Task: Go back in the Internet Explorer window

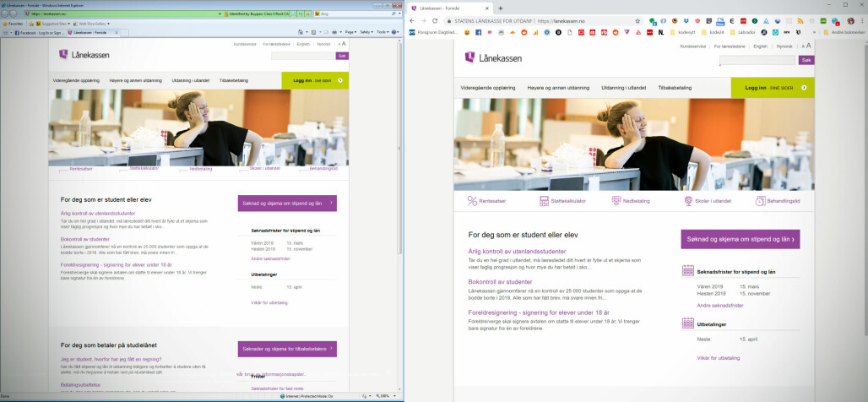Action: pyautogui.click(x=4, y=14)
